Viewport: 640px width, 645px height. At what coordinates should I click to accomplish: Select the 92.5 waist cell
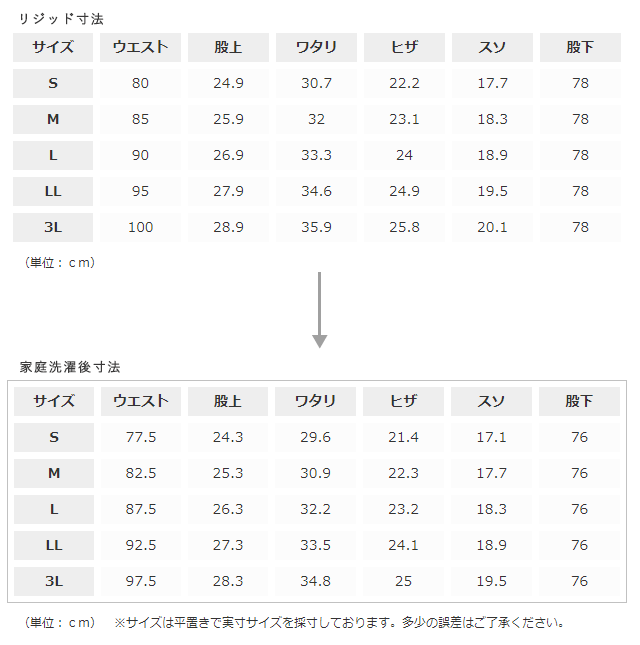tap(140, 545)
